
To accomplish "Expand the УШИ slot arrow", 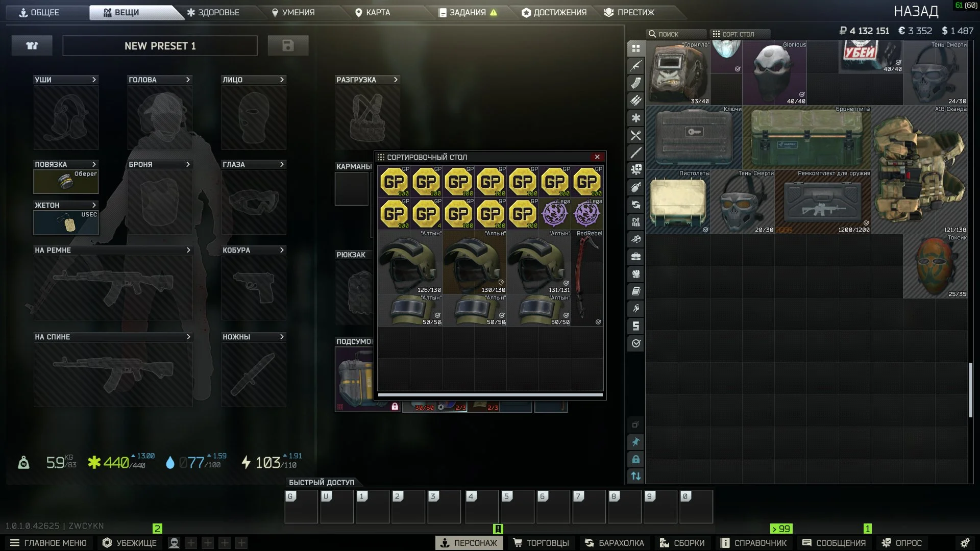I will (x=94, y=80).
